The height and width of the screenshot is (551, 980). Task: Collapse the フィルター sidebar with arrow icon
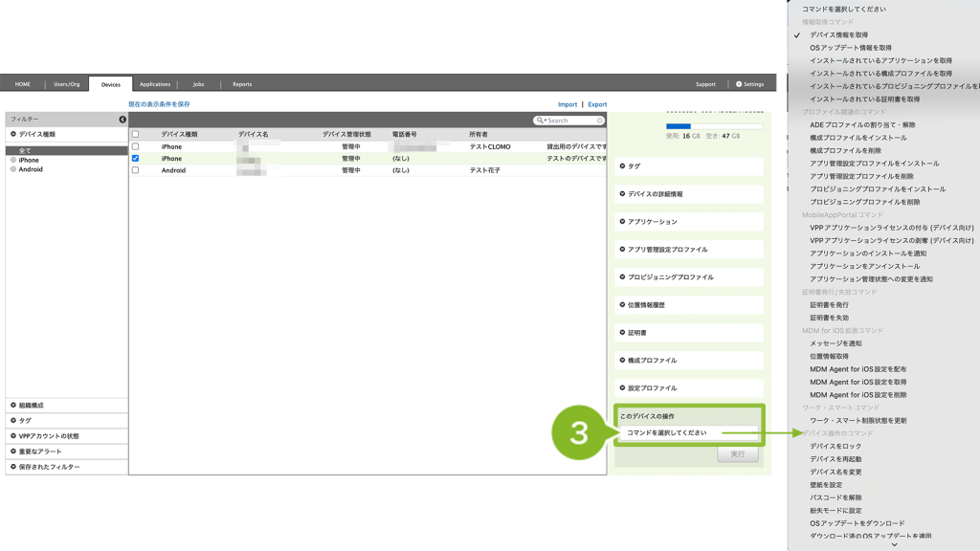coord(122,120)
